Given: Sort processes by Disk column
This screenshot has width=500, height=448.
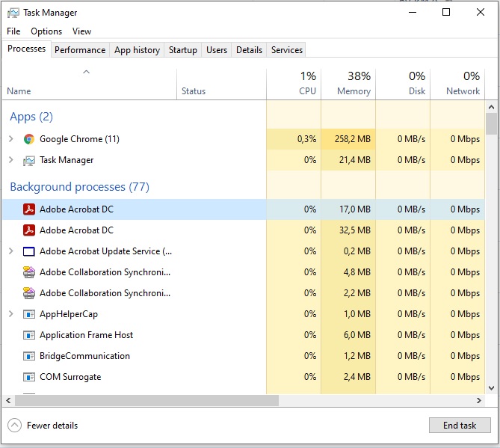Looking at the screenshot, I should [x=403, y=84].
